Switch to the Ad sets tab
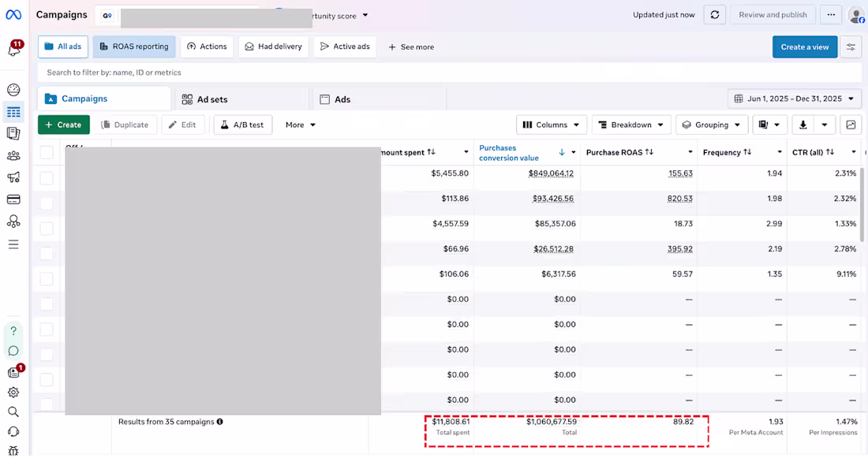Screen dimensions: 868x458 [x=241, y=99]
